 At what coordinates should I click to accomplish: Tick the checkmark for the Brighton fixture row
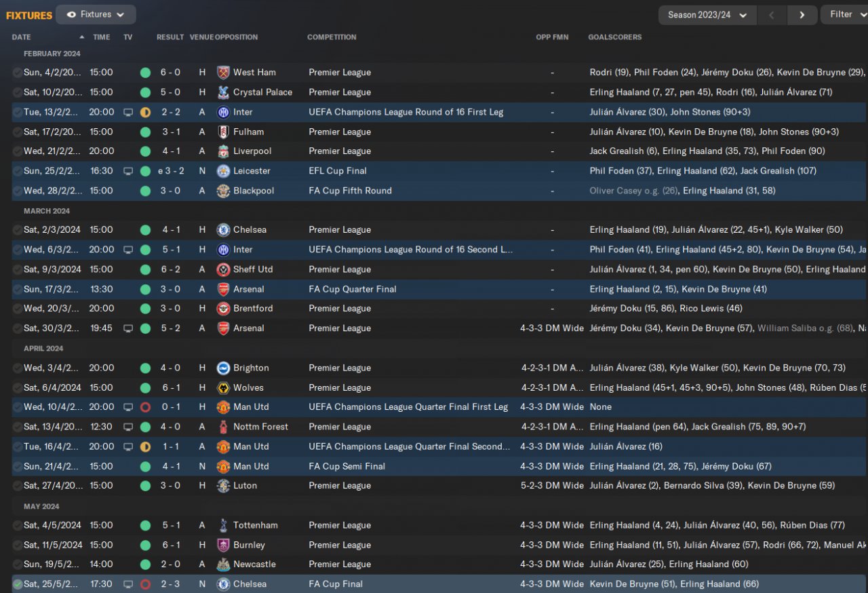tap(17, 368)
